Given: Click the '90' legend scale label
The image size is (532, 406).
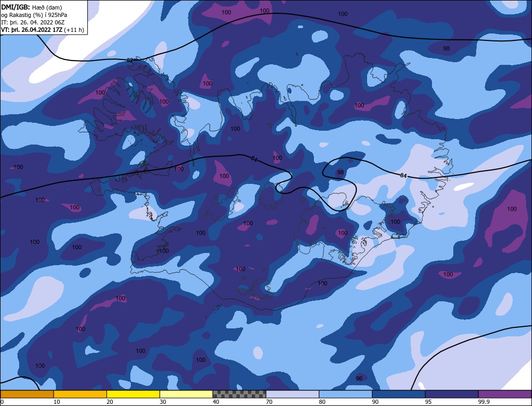Looking at the screenshot, I should tap(375, 402).
